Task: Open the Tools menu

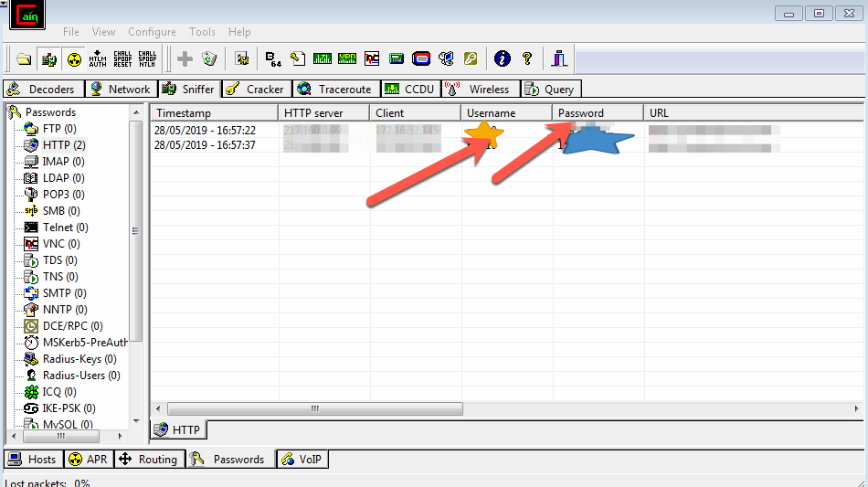Action: [202, 32]
